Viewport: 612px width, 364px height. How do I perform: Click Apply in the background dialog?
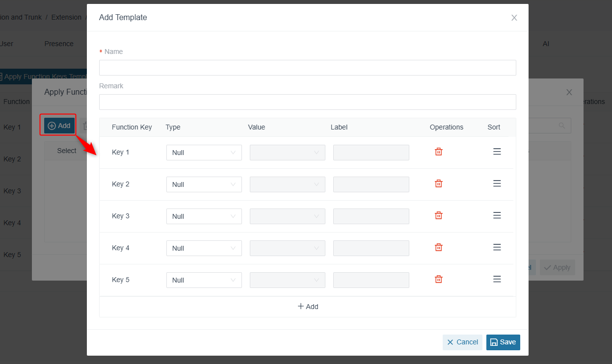pyautogui.click(x=557, y=267)
